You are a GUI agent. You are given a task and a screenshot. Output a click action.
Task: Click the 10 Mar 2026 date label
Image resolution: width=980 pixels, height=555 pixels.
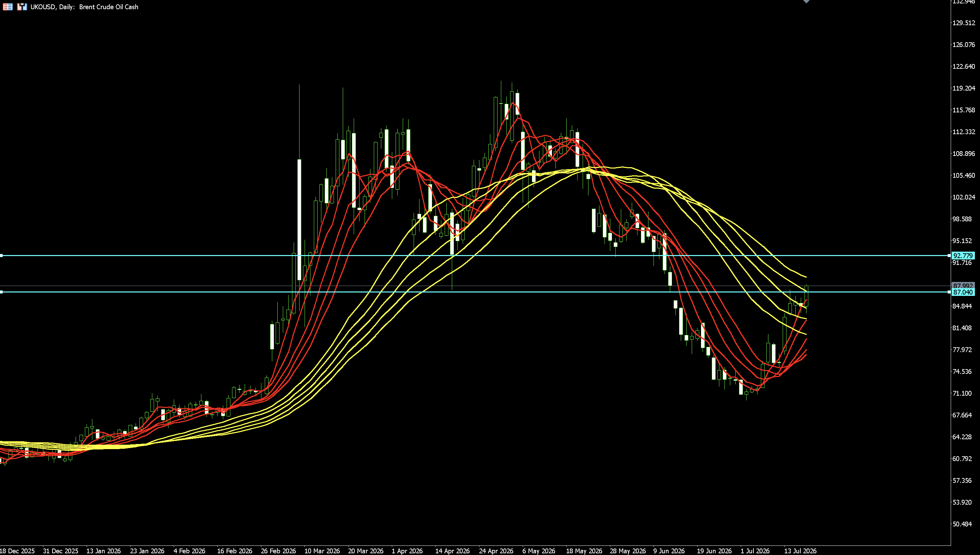(x=322, y=551)
